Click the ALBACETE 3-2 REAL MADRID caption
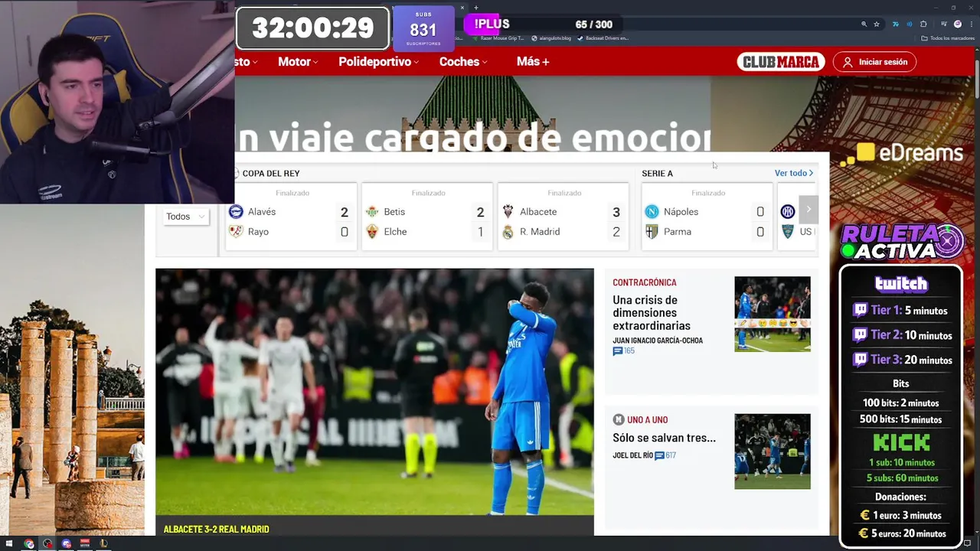 [216, 529]
